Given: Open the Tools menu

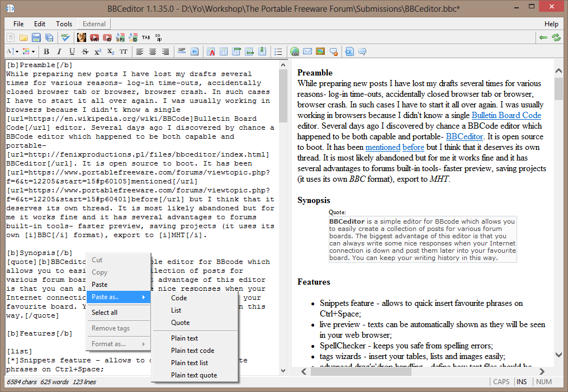Looking at the screenshot, I should click(x=64, y=24).
